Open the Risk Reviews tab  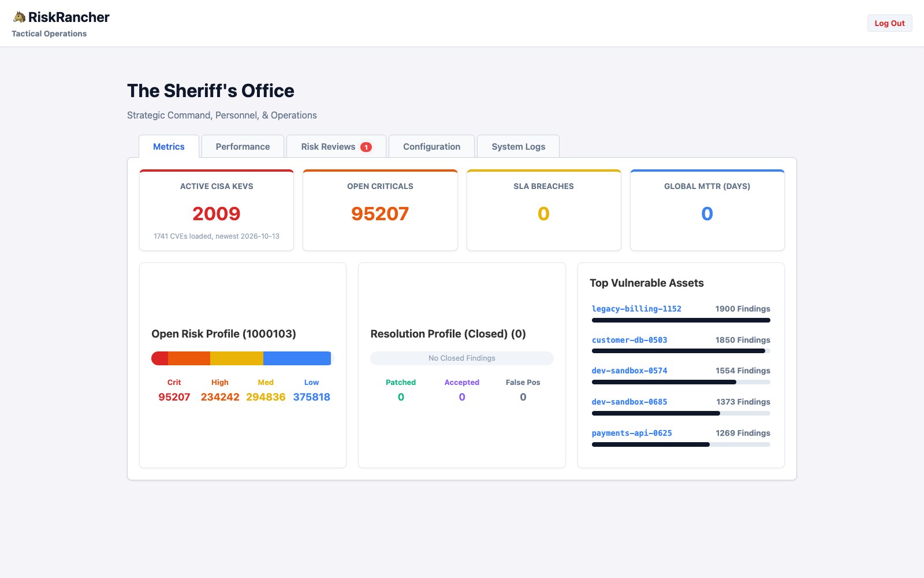coord(336,147)
